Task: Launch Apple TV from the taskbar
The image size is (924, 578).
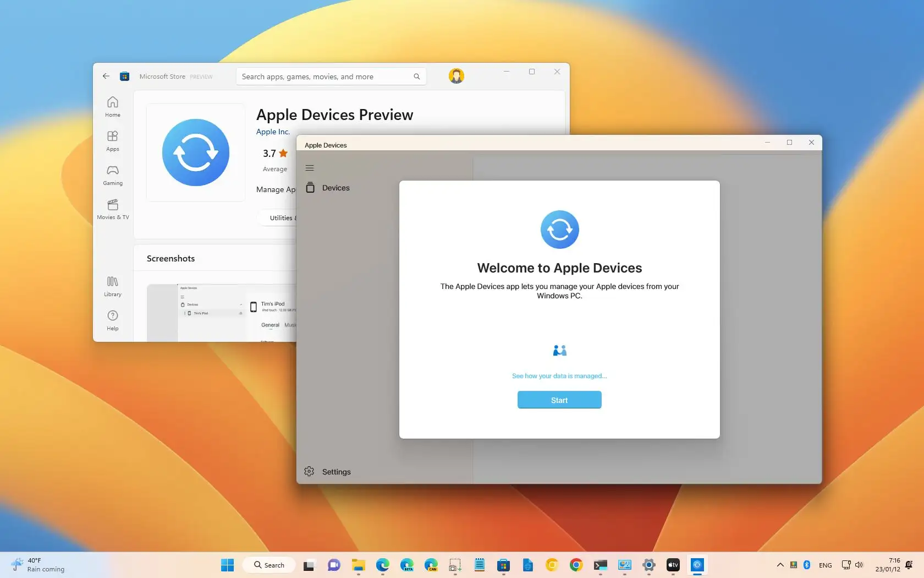Action: point(673,565)
